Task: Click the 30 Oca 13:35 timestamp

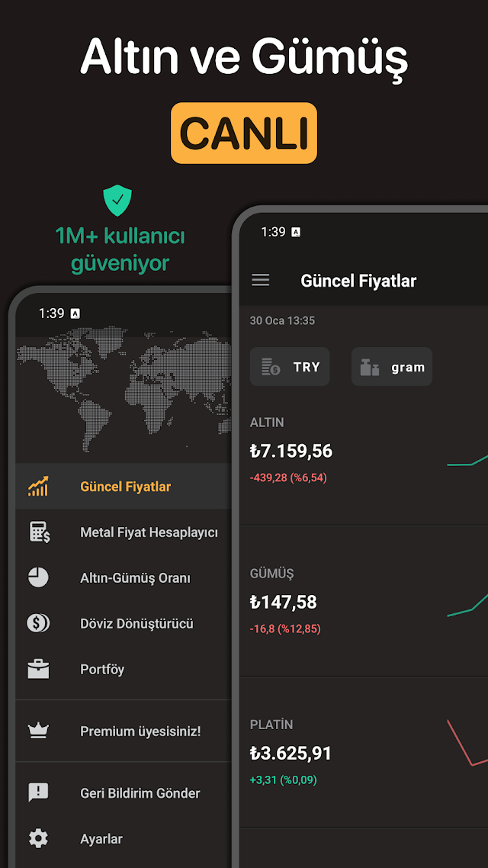Action: 282,320
